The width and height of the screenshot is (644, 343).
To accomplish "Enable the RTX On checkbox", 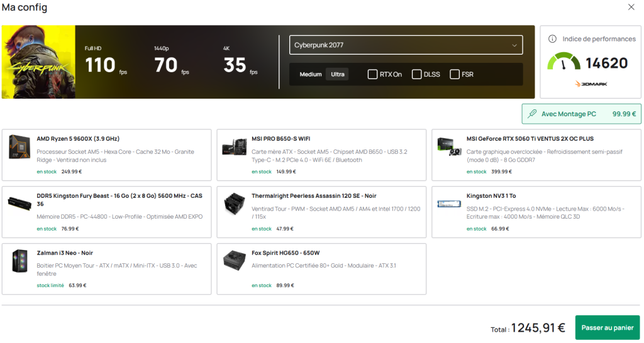I will coord(372,74).
